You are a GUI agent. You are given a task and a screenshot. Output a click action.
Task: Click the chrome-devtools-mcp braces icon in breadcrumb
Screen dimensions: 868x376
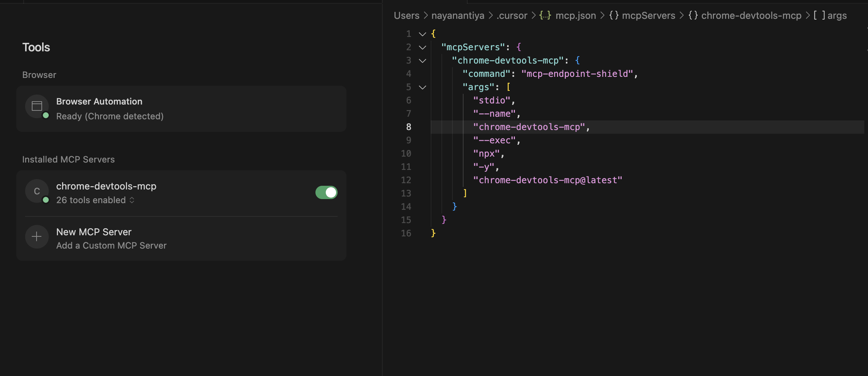[693, 16]
